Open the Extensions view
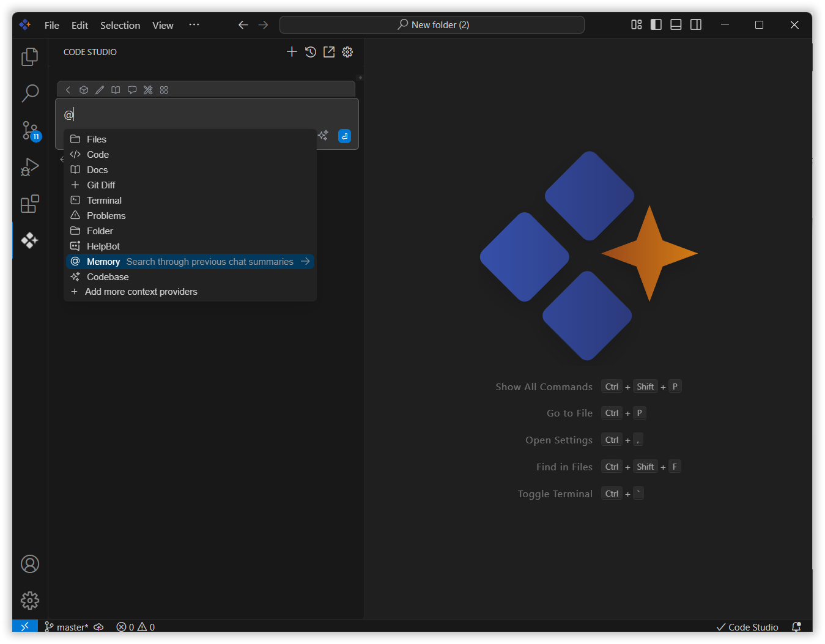The image size is (825, 644). click(x=30, y=204)
